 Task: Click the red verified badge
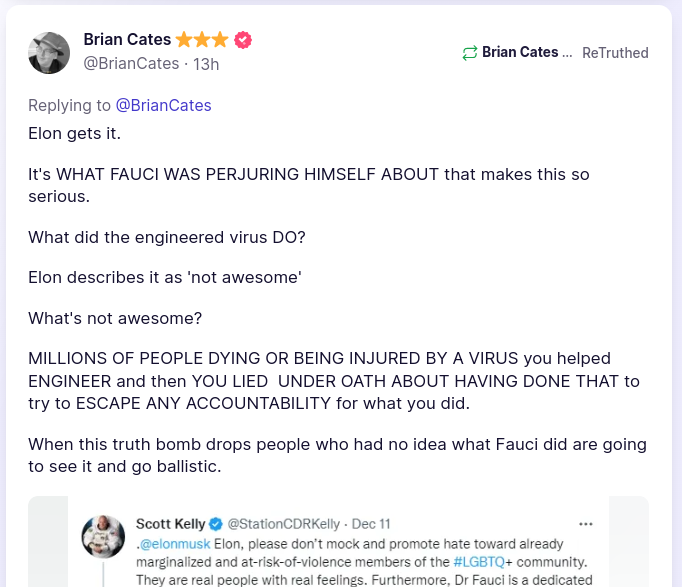243,40
